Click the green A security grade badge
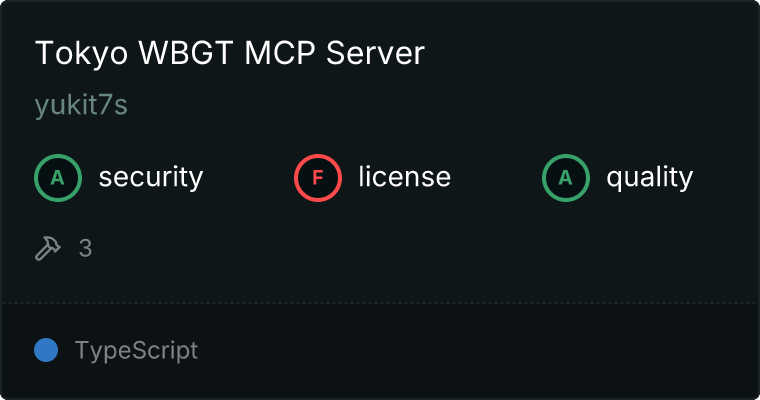 pyautogui.click(x=58, y=178)
